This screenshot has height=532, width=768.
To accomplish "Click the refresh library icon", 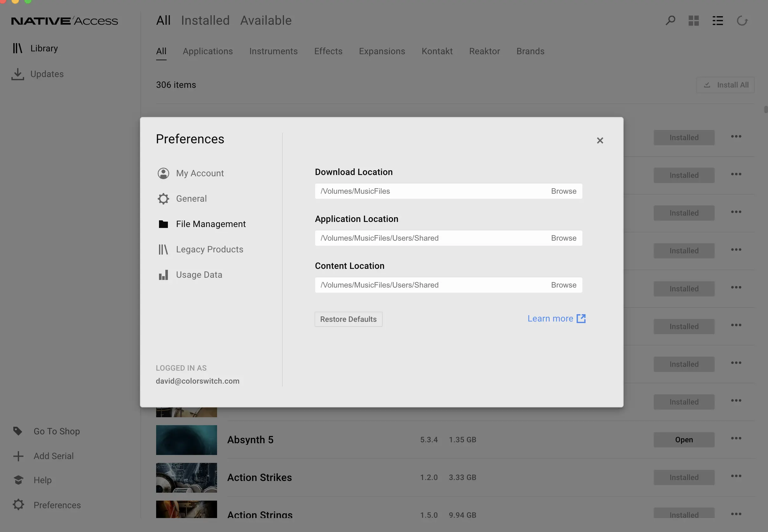I will tap(742, 21).
